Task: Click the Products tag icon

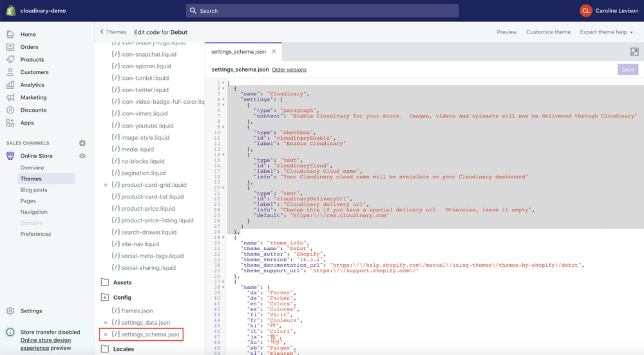Action: tap(10, 59)
